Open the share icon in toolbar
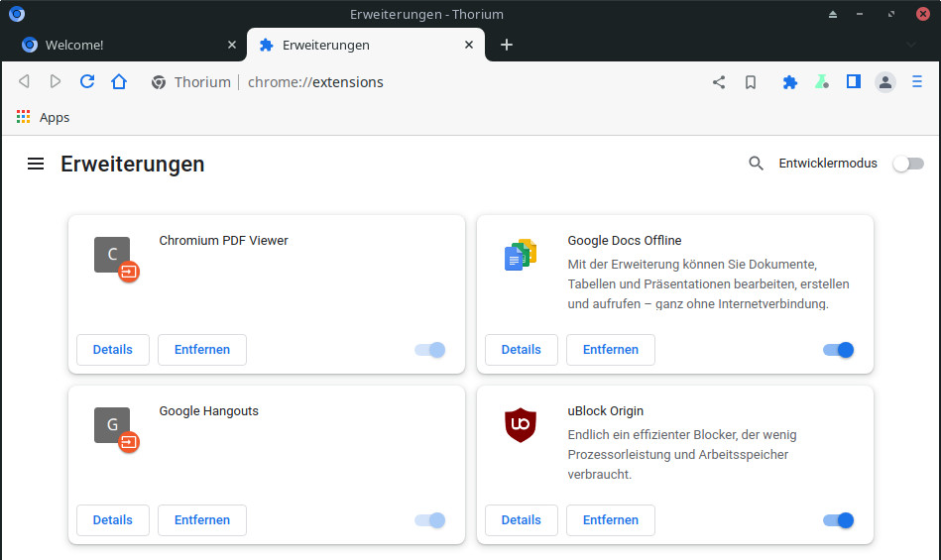This screenshot has height=560, width=941. [x=718, y=82]
